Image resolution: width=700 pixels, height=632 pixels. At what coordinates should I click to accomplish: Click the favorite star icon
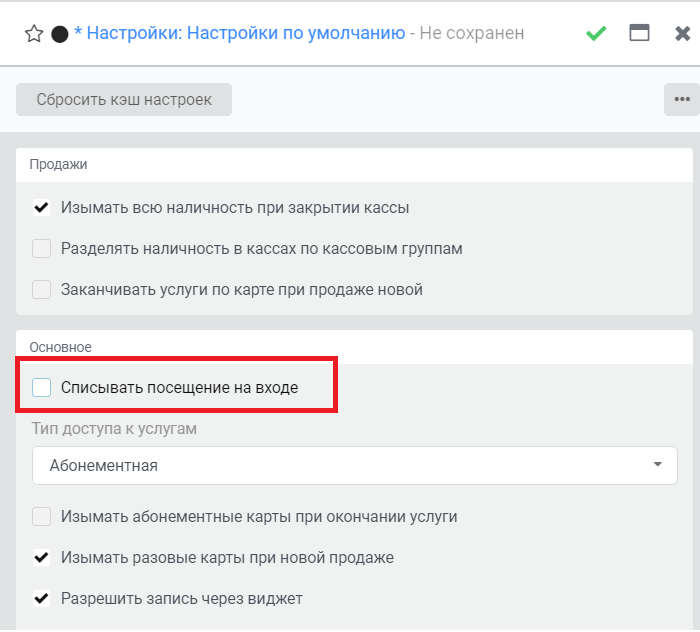pos(34,33)
